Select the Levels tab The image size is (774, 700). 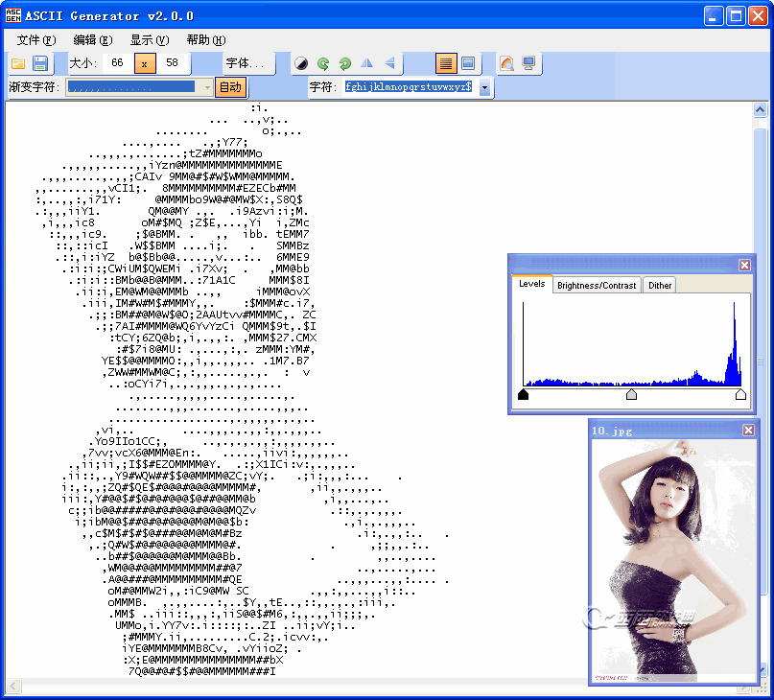(531, 284)
